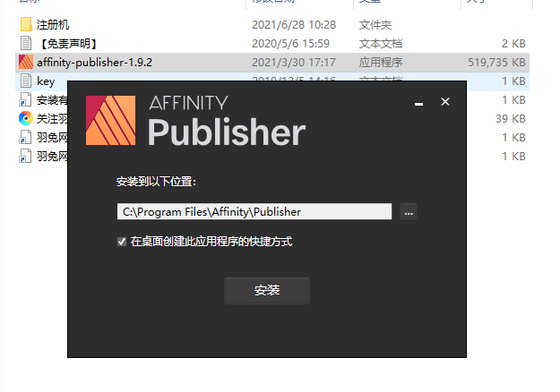
Task: Select the 安装有 shortcut file icon
Action: [25, 100]
